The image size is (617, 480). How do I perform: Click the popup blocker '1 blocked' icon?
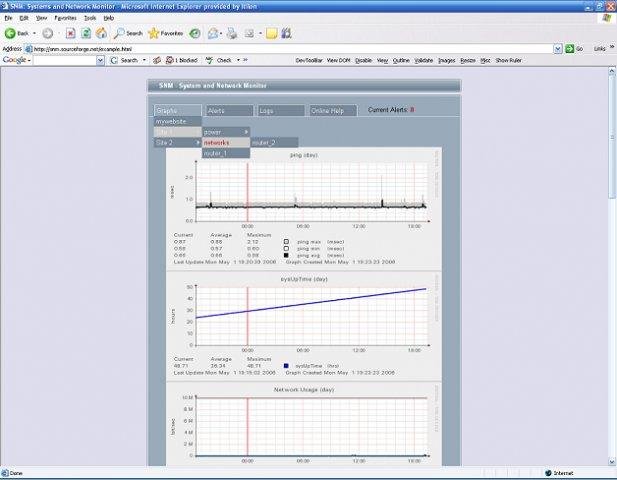(170, 60)
